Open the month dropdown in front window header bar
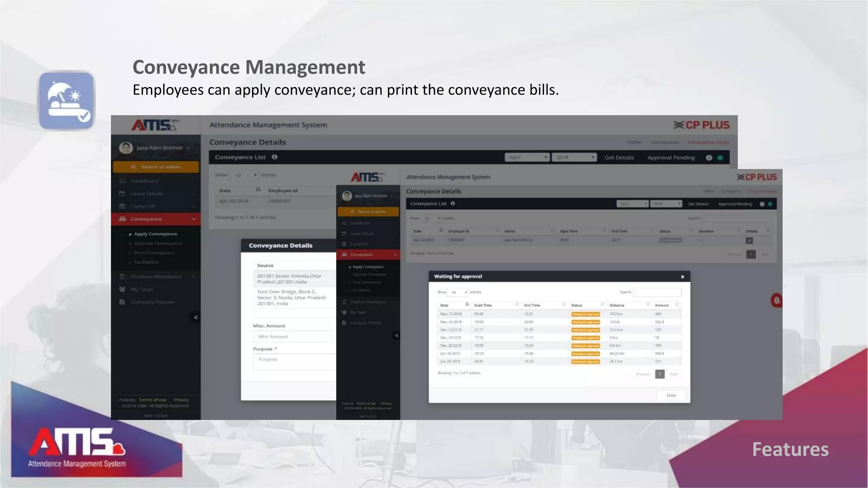The height and width of the screenshot is (488, 868). 632,204
